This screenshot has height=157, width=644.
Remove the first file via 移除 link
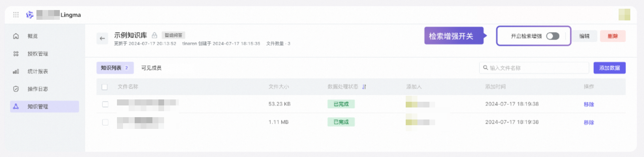pyautogui.click(x=589, y=104)
